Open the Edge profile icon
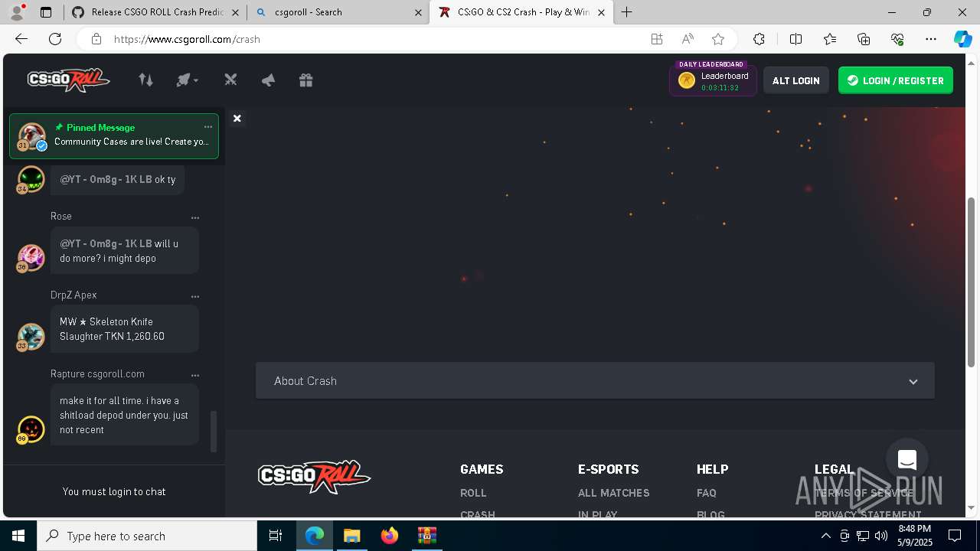Viewport: 980px width, 551px height. [x=17, y=12]
